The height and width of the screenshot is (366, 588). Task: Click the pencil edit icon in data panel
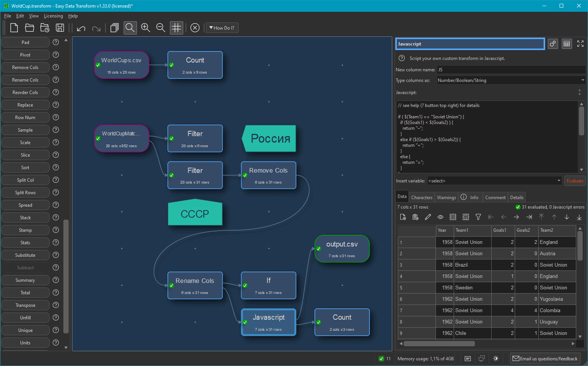(428, 217)
